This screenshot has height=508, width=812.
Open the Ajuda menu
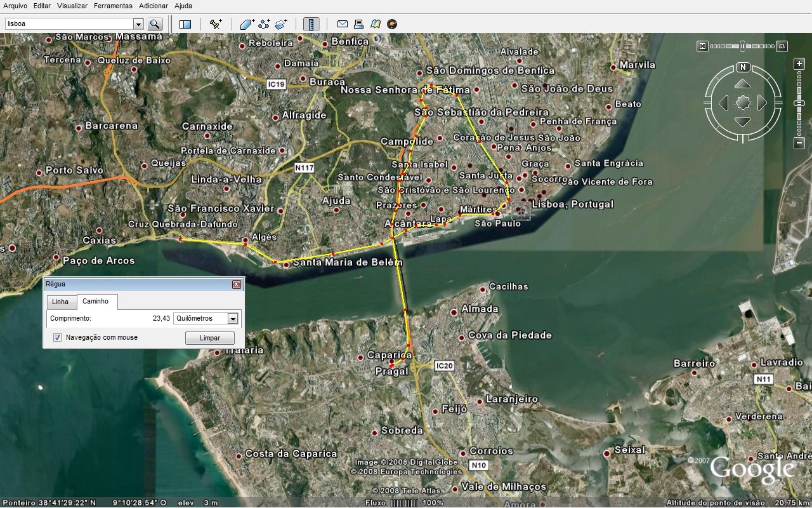click(183, 6)
